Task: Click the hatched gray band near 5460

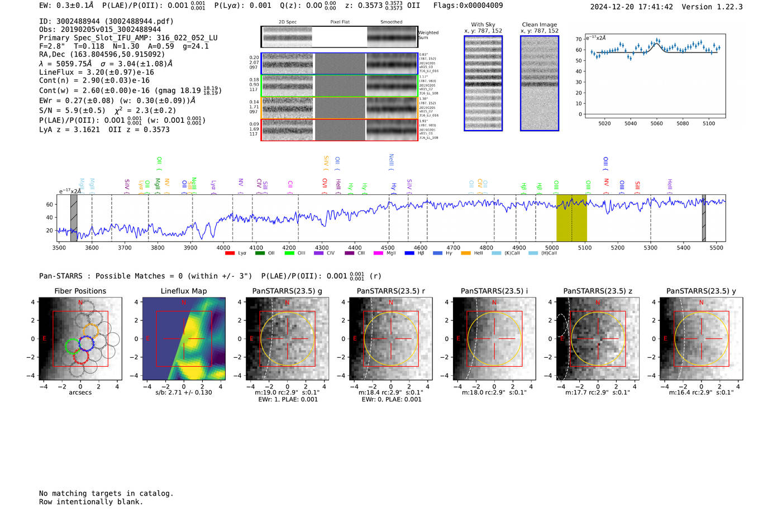Action: coord(704,218)
